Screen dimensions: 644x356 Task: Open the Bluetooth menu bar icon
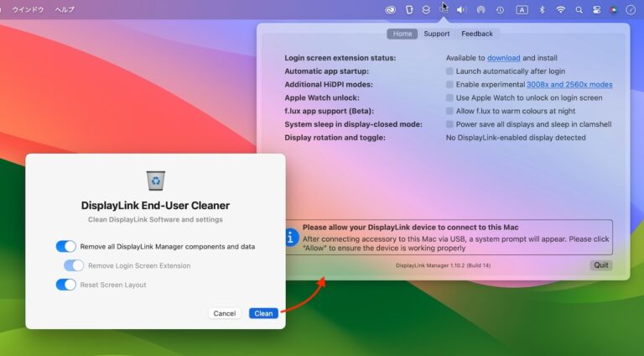pyautogui.click(x=542, y=10)
